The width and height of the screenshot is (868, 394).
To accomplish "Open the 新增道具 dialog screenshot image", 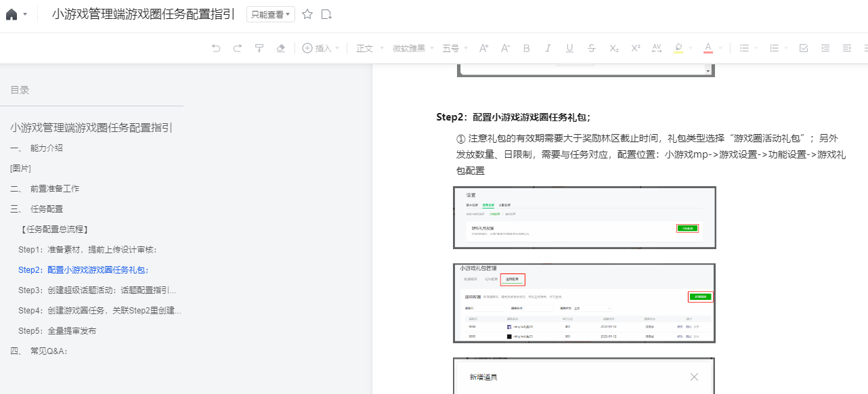I will pos(584,376).
